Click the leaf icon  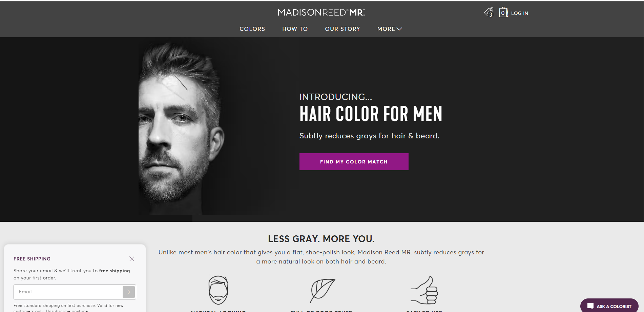click(322, 290)
